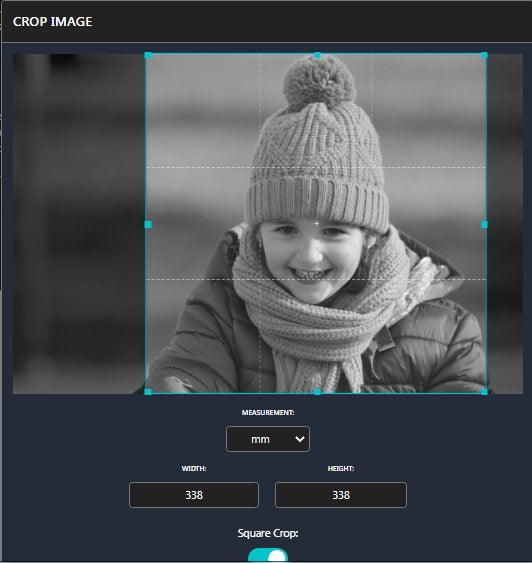Click the Crop Image title header
The image size is (532, 563).
pyautogui.click(x=52, y=22)
